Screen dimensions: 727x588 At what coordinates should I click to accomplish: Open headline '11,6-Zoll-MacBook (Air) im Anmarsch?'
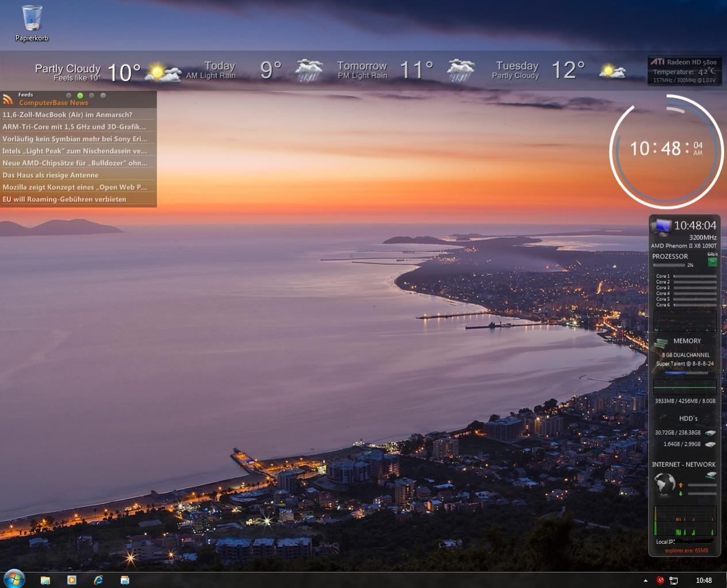pyautogui.click(x=78, y=114)
